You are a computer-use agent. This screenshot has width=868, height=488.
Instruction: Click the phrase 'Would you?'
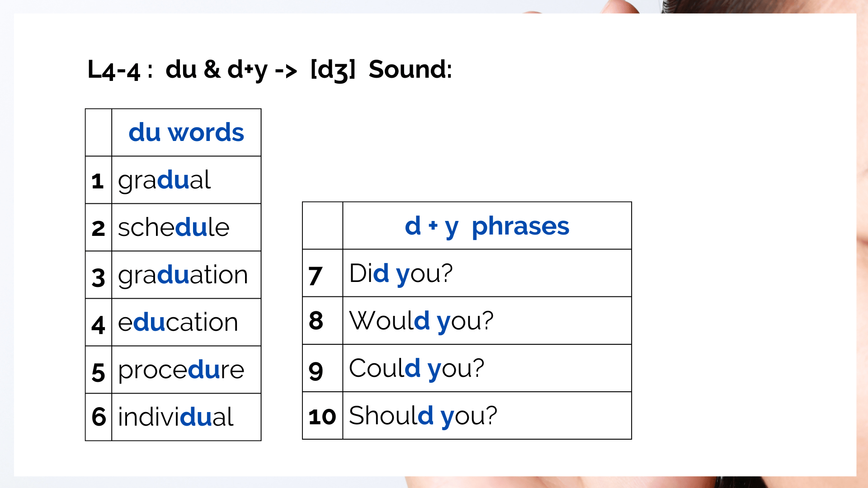coord(421,321)
